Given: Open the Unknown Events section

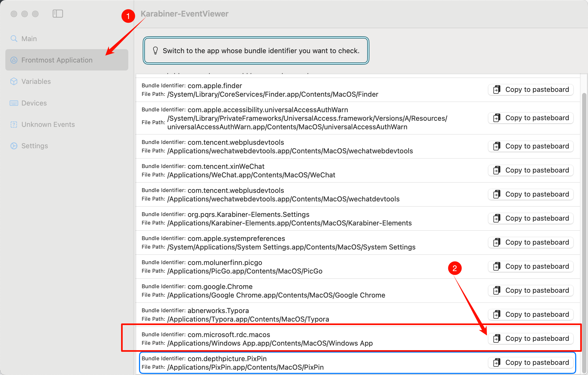Looking at the screenshot, I should point(48,124).
